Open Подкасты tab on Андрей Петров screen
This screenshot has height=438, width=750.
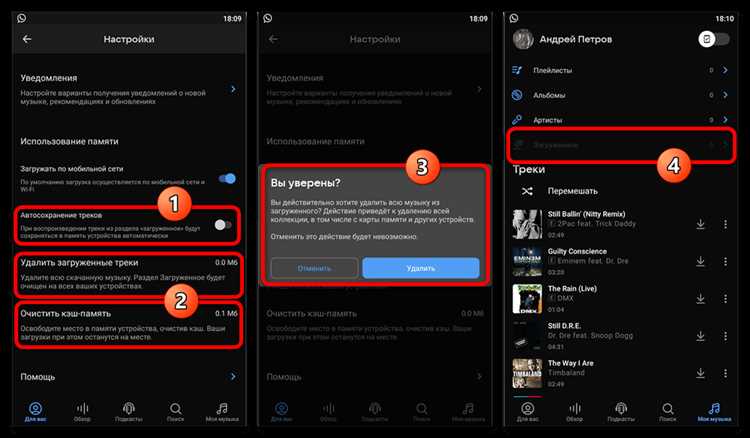tap(621, 412)
